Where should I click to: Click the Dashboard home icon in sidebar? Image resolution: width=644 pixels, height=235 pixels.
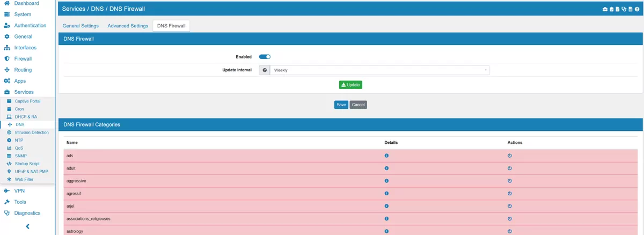7,3
